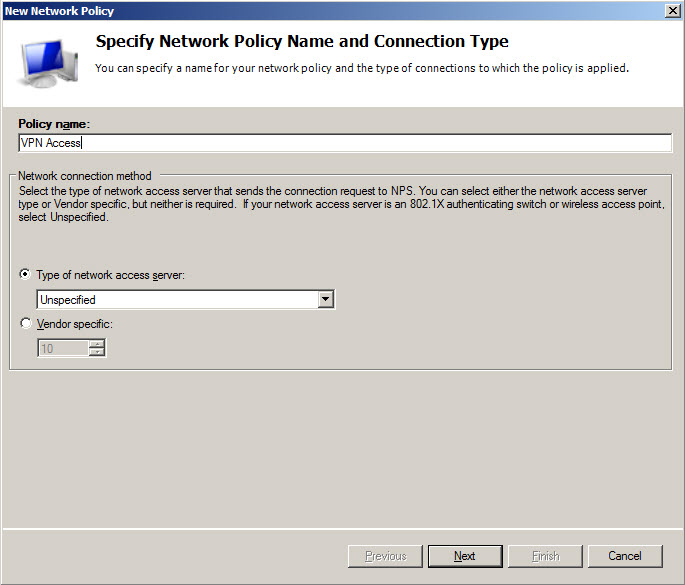Select the Vendor specific radio button
The image size is (685, 585).
[x=26, y=323]
